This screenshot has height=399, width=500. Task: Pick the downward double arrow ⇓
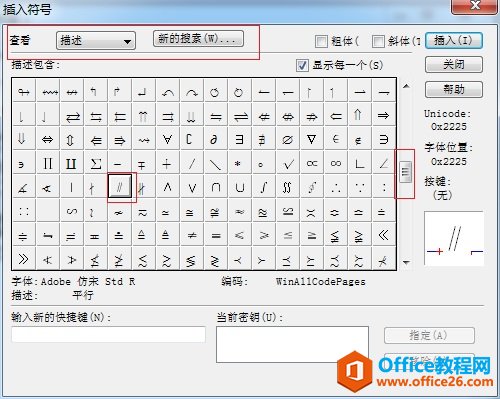tap(23, 139)
